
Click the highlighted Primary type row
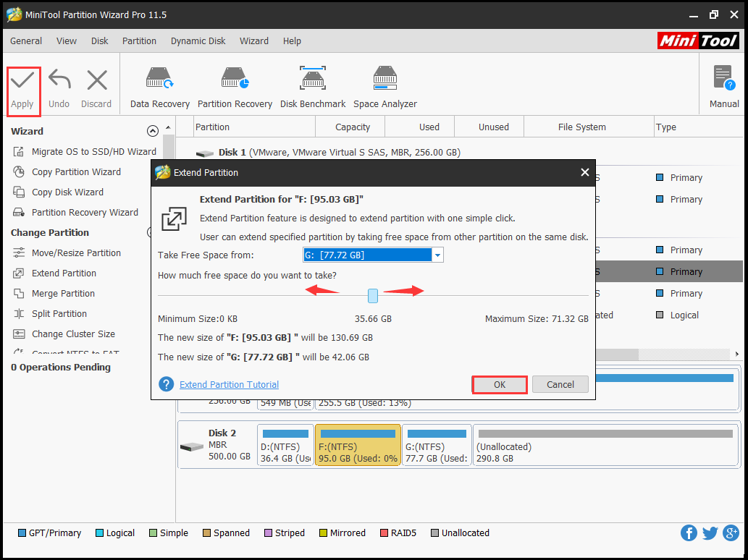(x=679, y=271)
